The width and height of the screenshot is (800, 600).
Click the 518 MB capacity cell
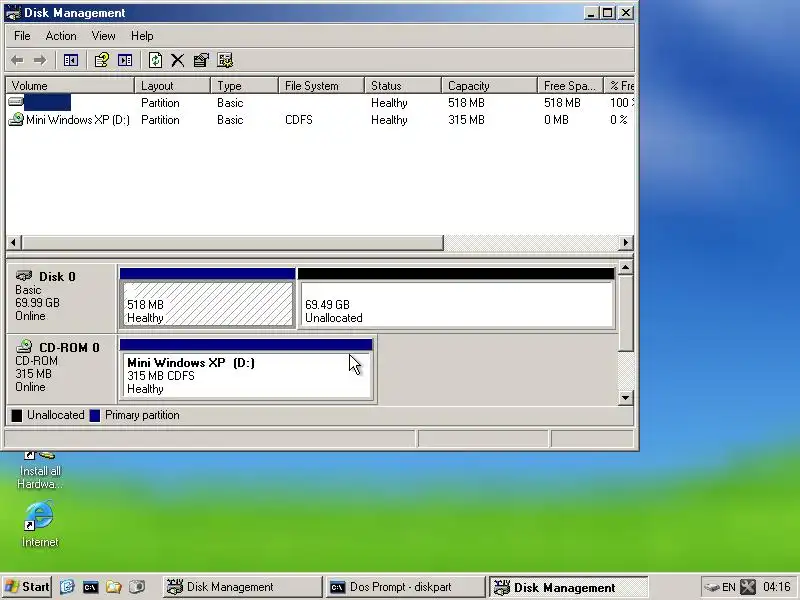[x=466, y=103]
